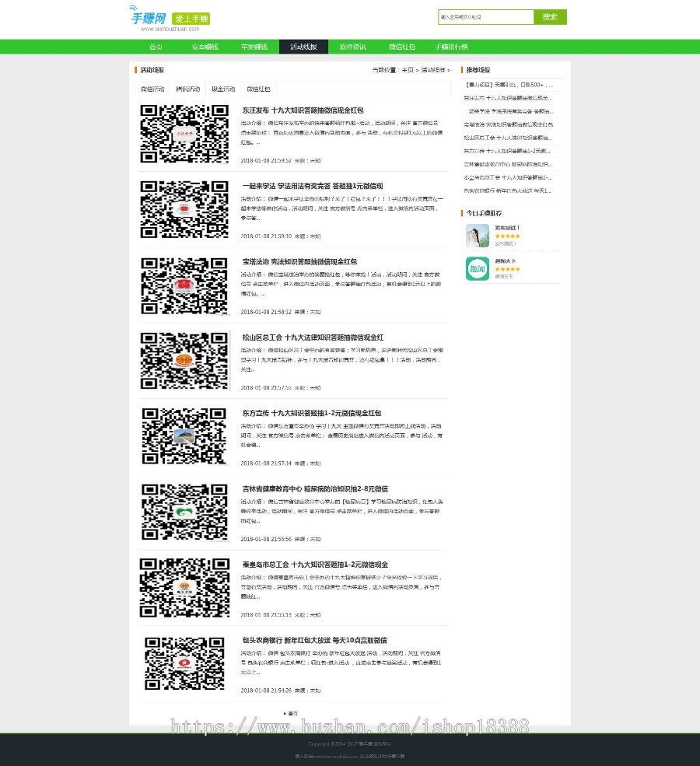Image resolution: width=700 pixels, height=766 pixels.
Task: Open sidebar link 松山区总工会 十九大法律知识
Action: (x=509, y=138)
